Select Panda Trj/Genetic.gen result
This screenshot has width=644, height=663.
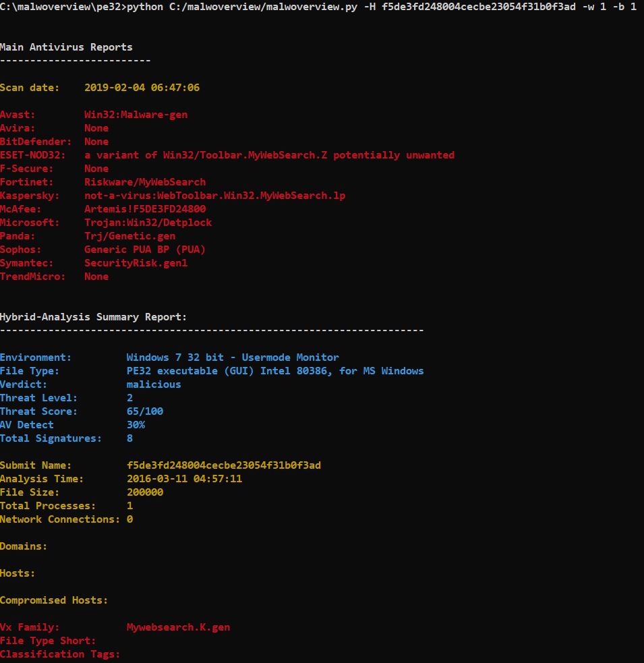pyautogui.click(x=130, y=236)
